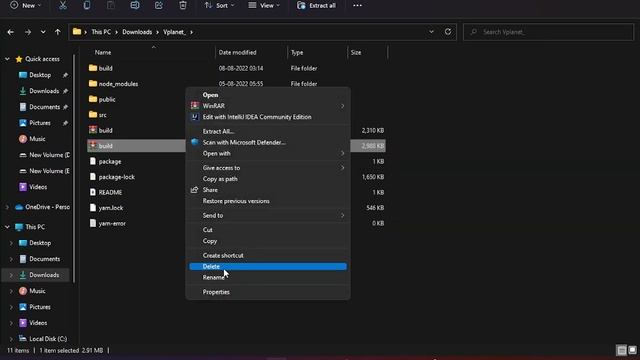Expand WinRAR submenu arrow
640x360 pixels.
coord(342,106)
